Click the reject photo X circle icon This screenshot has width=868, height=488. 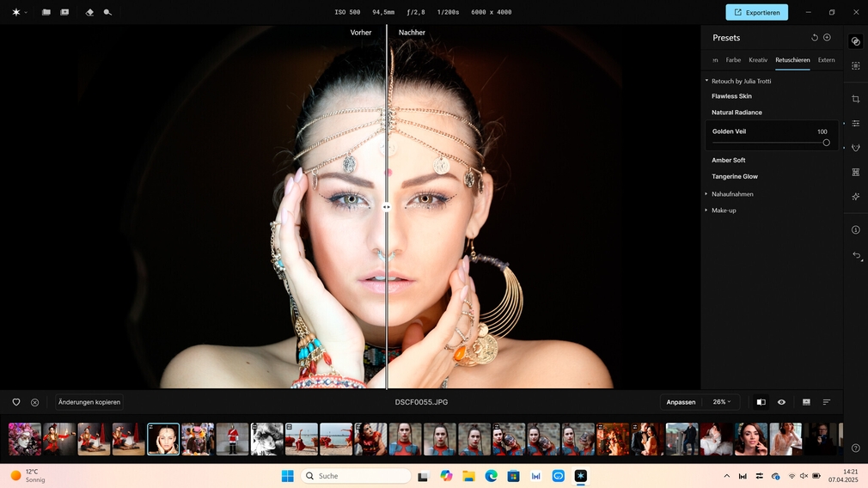34,402
